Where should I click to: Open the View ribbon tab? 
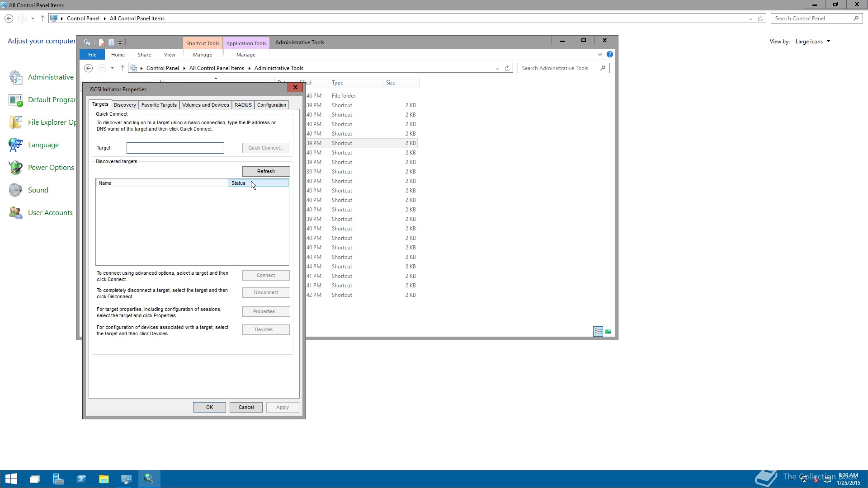click(170, 55)
